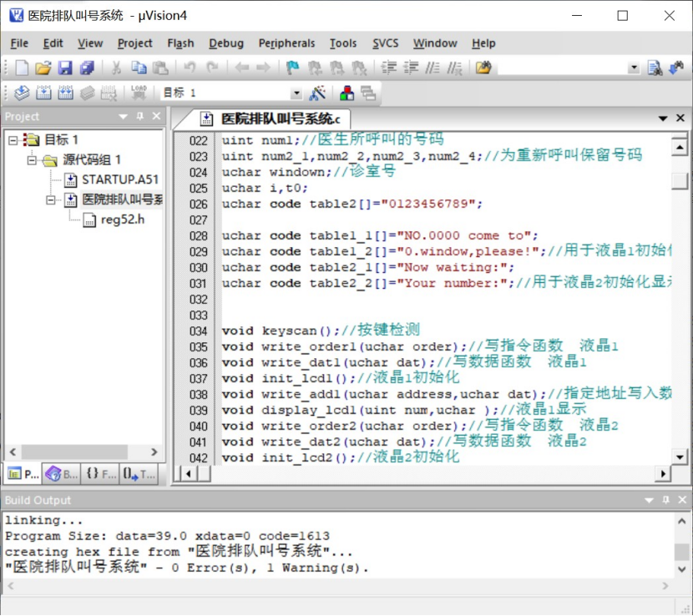Image resolution: width=693 pixels, height=616 pixels.
Task: Paste the clipboard contents with the Paste icon
Action: (160, 68)
